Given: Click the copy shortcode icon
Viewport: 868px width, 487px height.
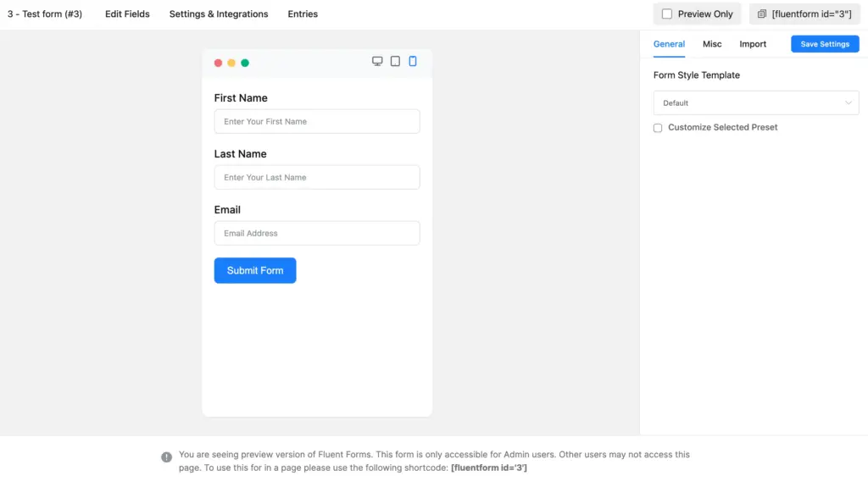Looking at the screenshot, I should (761, 14).
